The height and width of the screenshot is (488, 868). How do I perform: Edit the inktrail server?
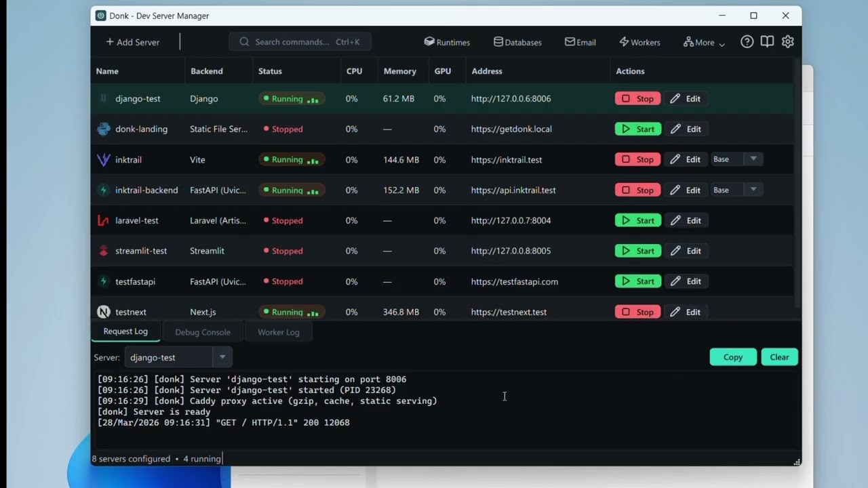(686, 159)
